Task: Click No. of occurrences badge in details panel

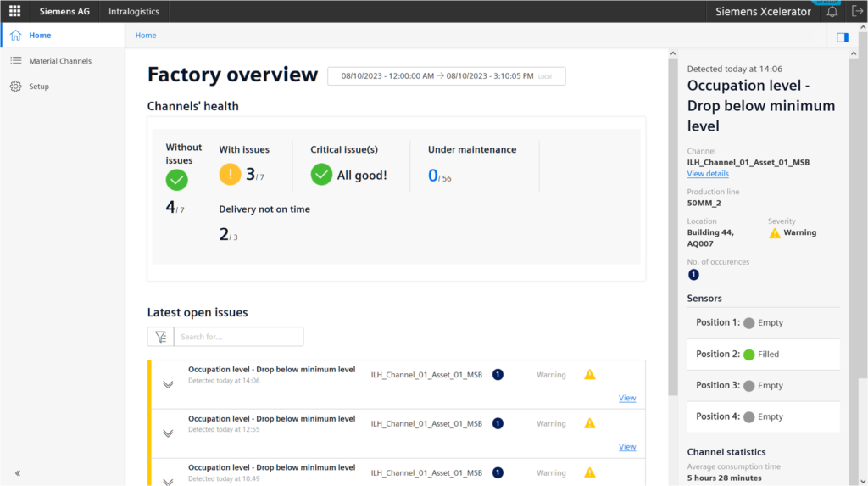Action: click(x=693, y=275)
